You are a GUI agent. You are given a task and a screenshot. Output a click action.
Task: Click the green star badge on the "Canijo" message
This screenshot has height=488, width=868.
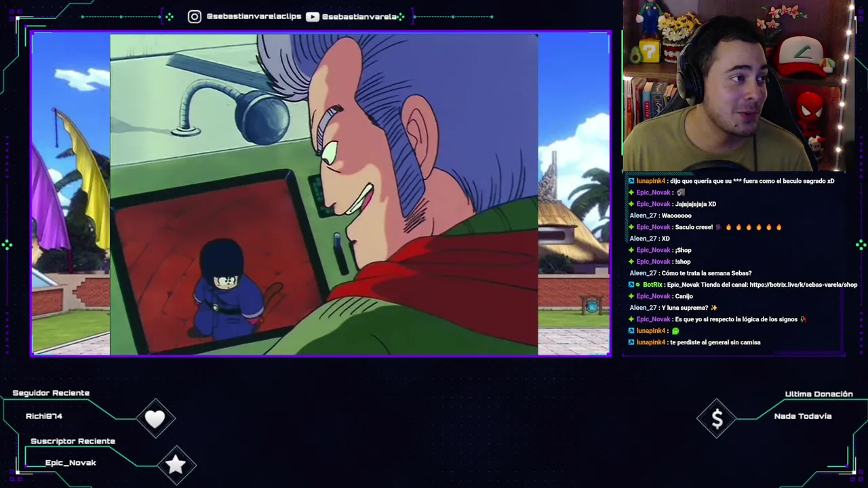point(631,296)
